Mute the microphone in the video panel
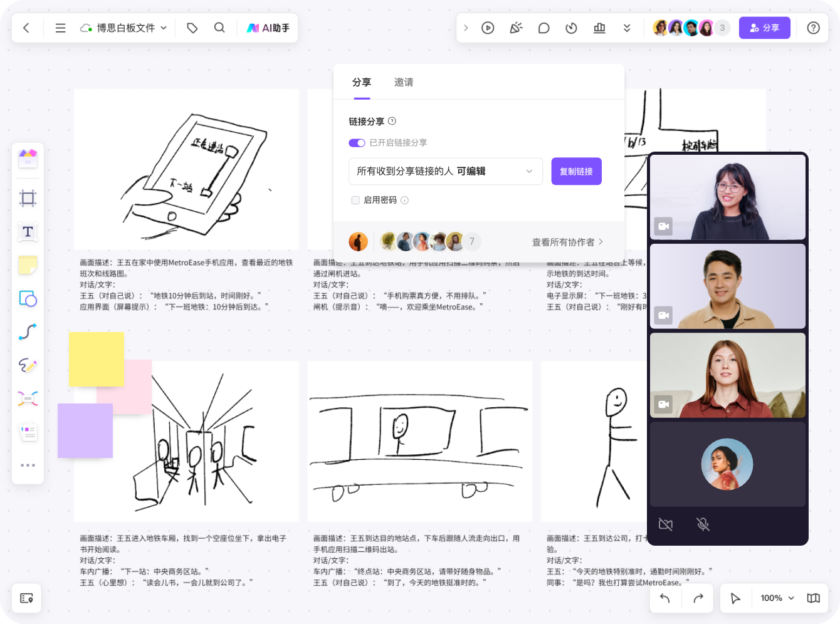The width and height of the screenshot is (840, 624). point(703,524)
